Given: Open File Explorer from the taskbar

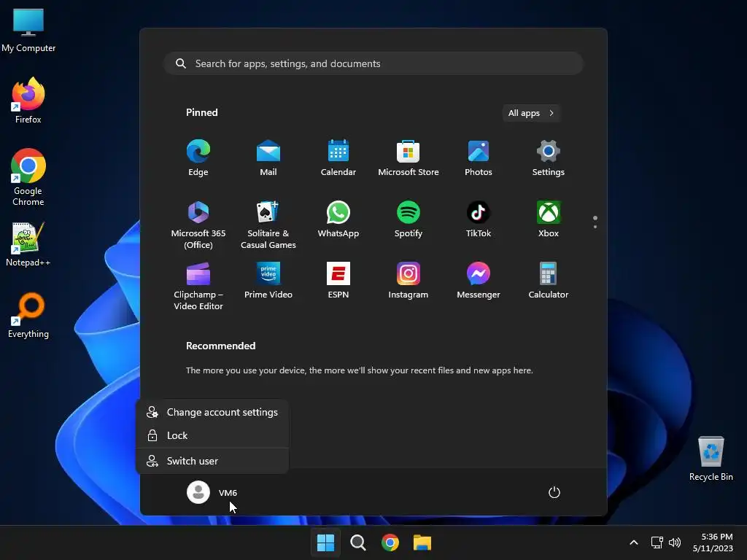Looking at the screenshot, I should tap(422, 542).
